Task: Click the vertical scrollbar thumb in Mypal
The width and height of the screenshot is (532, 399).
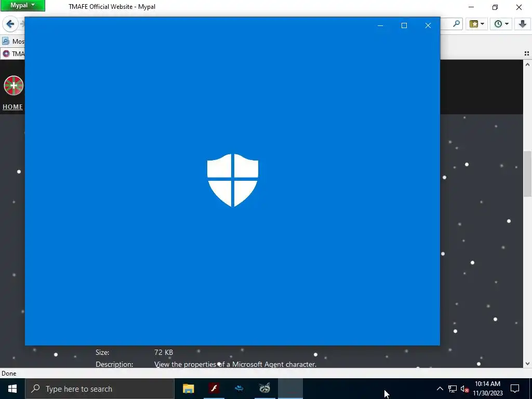Action: point(527,174)
